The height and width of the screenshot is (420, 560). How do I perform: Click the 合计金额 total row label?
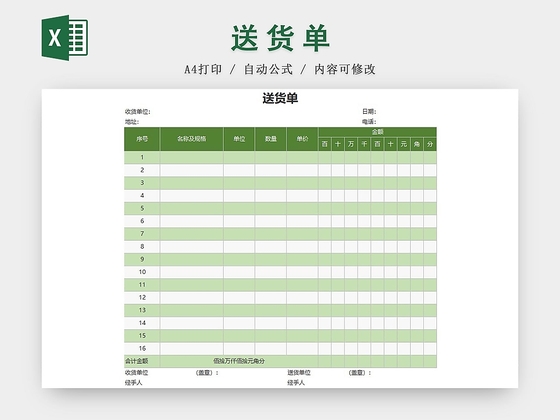[x=136, y=361]
